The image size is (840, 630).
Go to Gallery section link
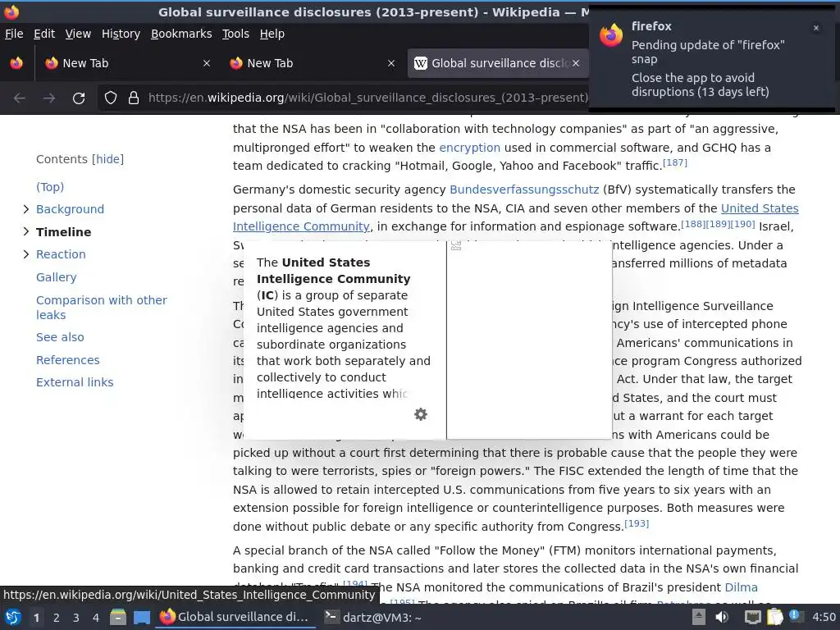[57, 277]
